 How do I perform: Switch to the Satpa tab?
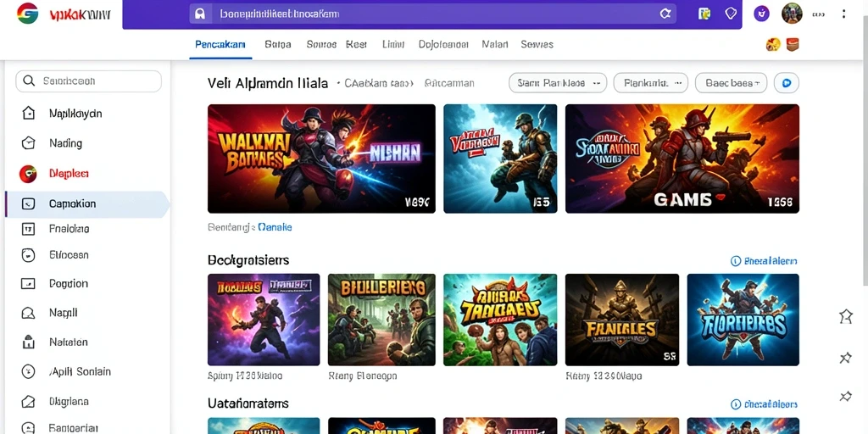(278, 44)
